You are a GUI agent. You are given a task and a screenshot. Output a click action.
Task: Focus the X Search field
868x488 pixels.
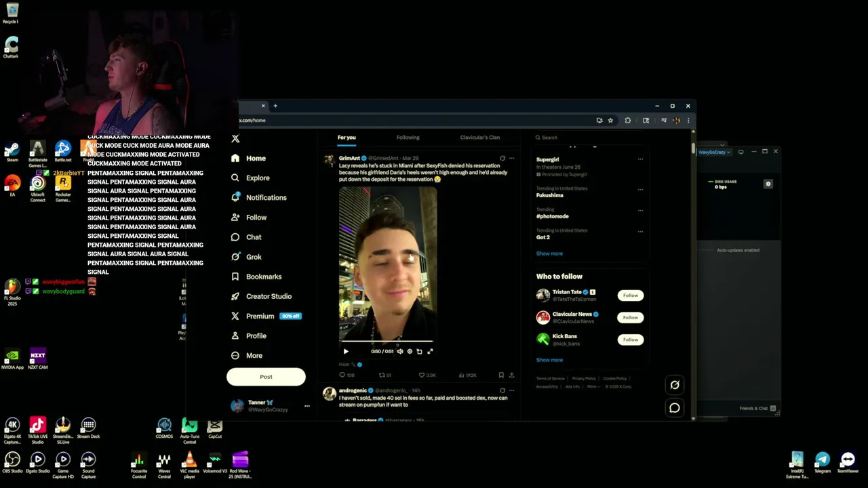click(589, 138)
